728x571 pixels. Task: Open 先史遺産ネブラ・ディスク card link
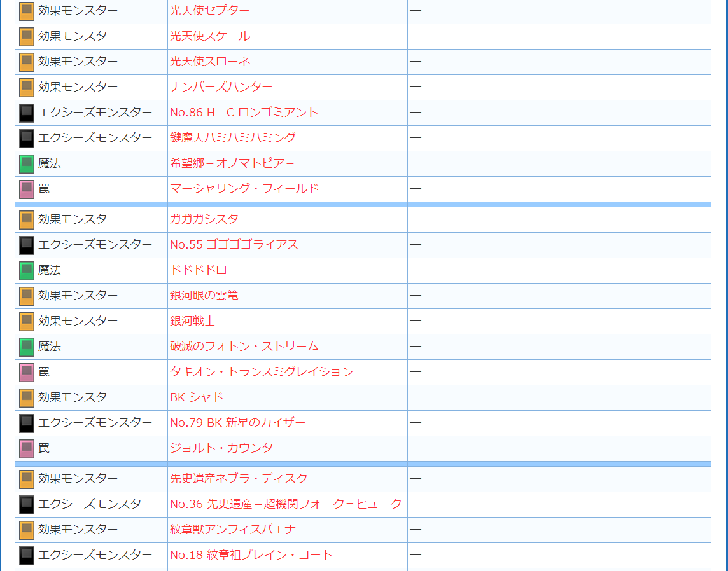point(239,478)
